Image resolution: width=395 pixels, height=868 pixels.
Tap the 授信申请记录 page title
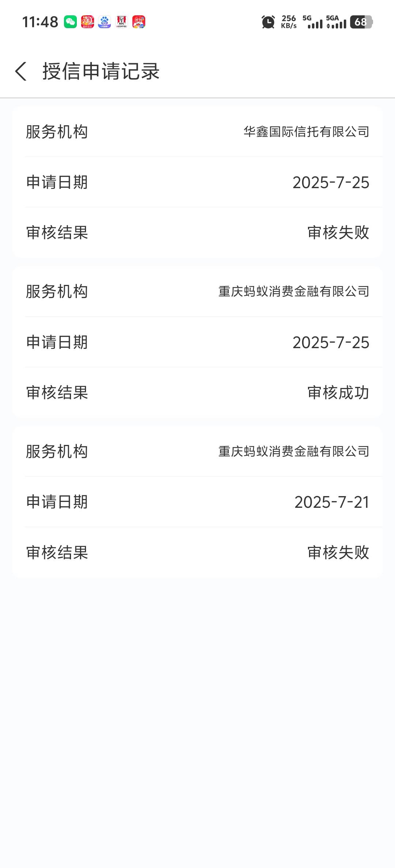point(101,71)
